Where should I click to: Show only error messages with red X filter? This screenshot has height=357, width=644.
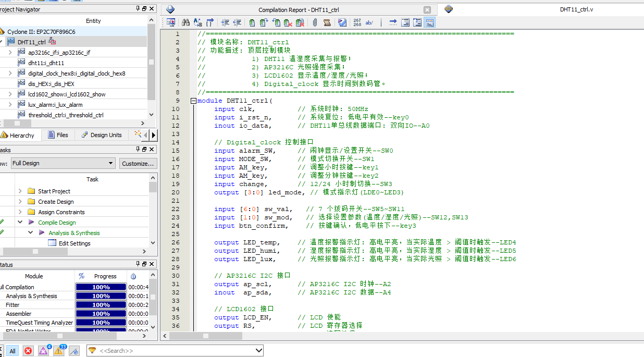(x=28, y=351)
